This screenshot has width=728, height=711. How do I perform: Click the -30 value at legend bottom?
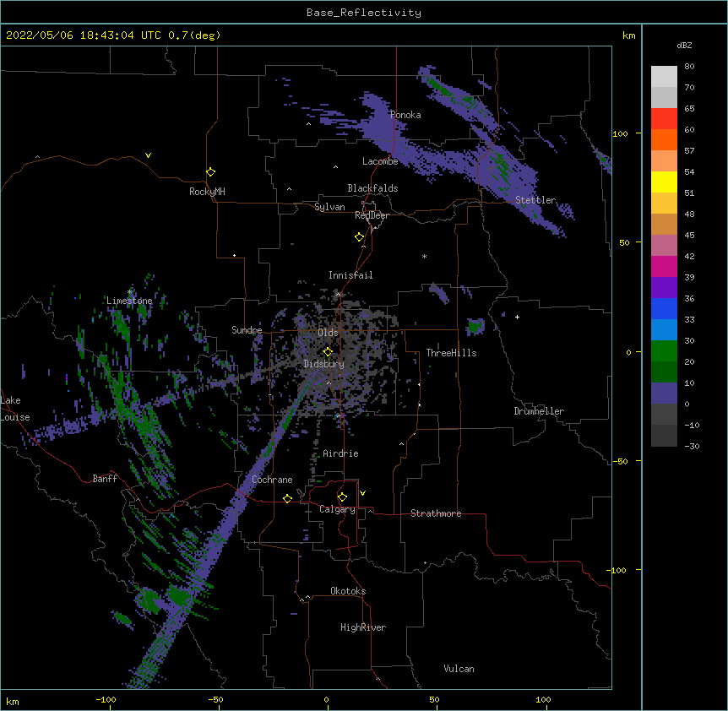[x=692, y=446]
